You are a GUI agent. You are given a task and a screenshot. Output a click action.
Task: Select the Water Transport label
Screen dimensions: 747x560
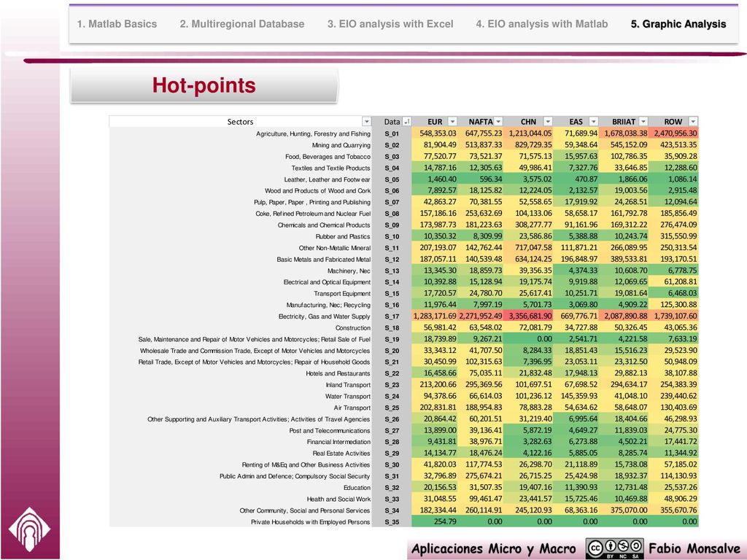click(x=348, y=397)
